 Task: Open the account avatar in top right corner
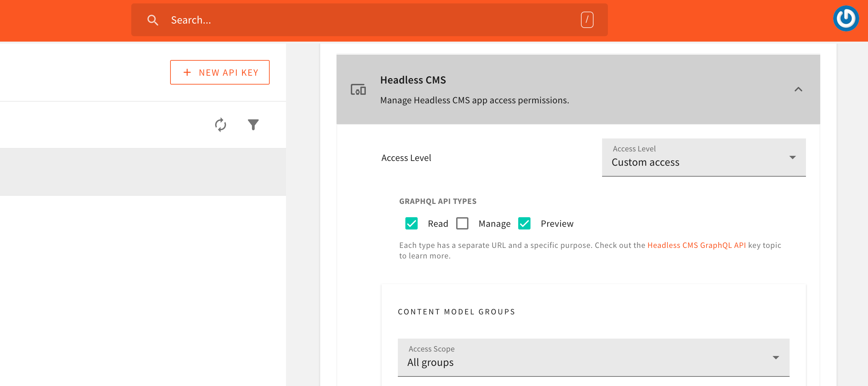click(845, 18)
